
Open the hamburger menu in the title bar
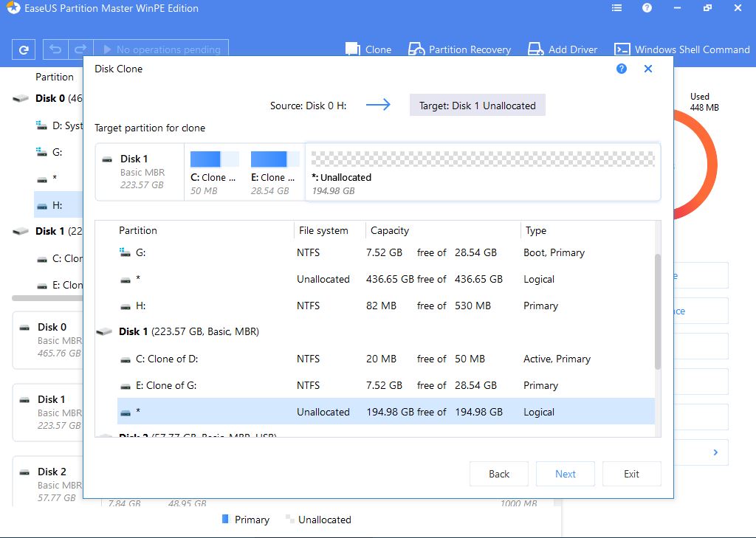pyautogui.click(x=617, y=8)
